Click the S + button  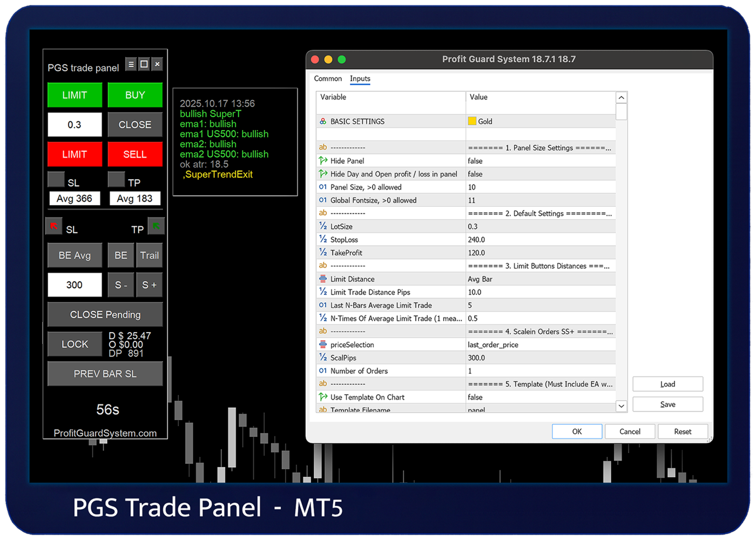point(150,285)
